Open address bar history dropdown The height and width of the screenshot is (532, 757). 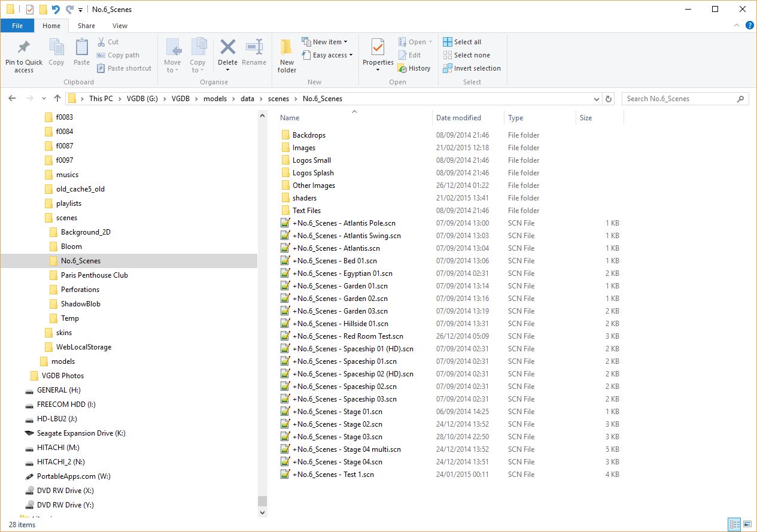click(x=597, y=99)
